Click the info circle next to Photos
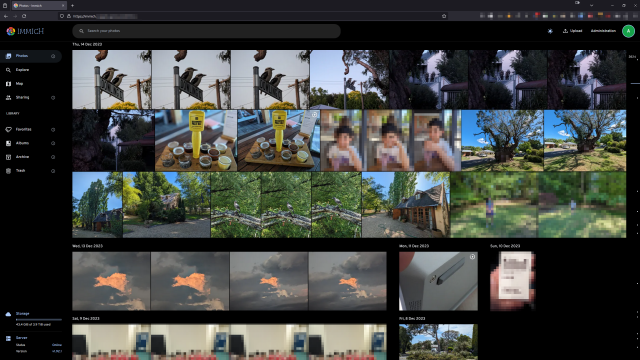Viewport: 640px width, 360px height. tap(53, 56)
